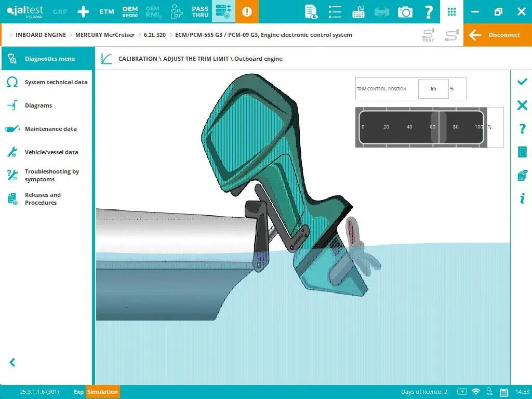Open the camera screenshot capture tool

405,11
